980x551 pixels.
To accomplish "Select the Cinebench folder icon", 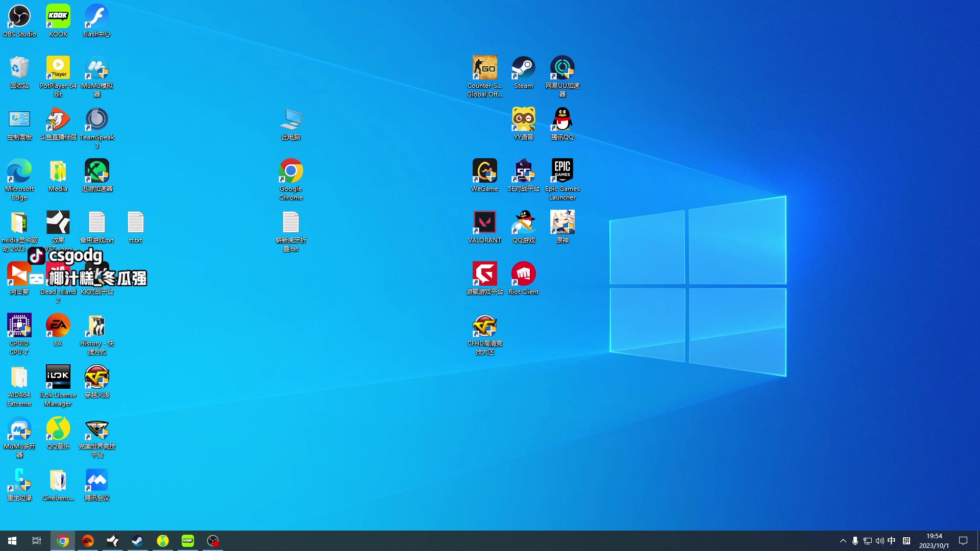I will coord(58,485).
